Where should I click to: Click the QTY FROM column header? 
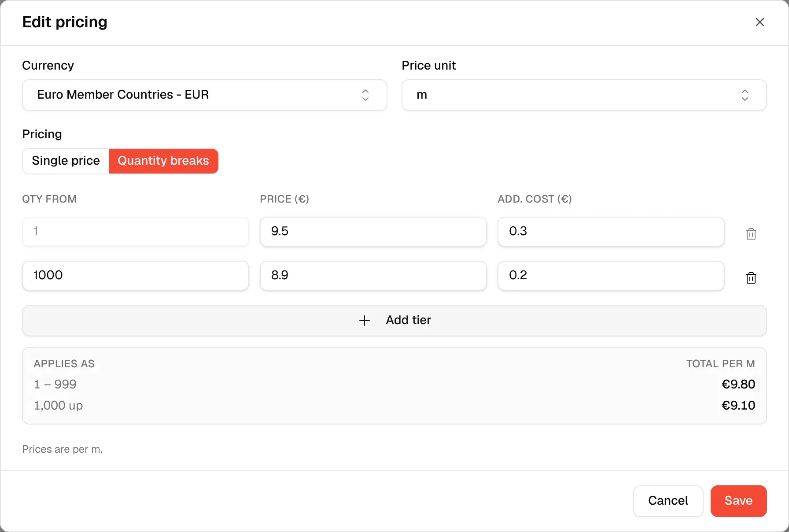click(49, 199)
